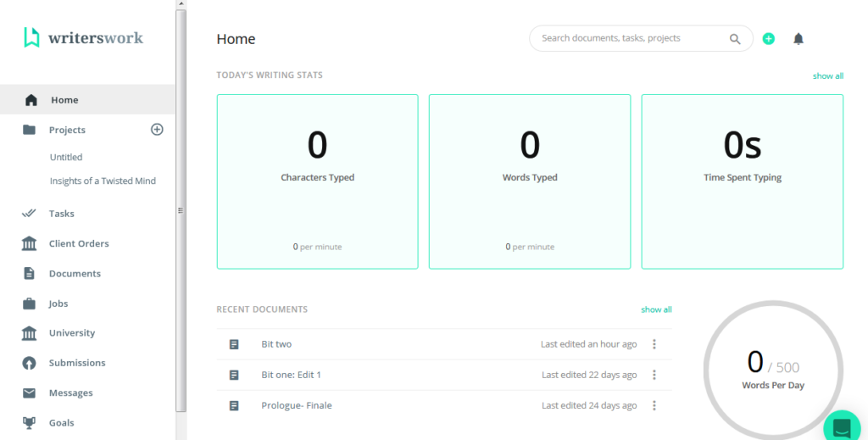Screen dimensions: 868x440
Task: Open the Bit two document
Action: [276, 344]
